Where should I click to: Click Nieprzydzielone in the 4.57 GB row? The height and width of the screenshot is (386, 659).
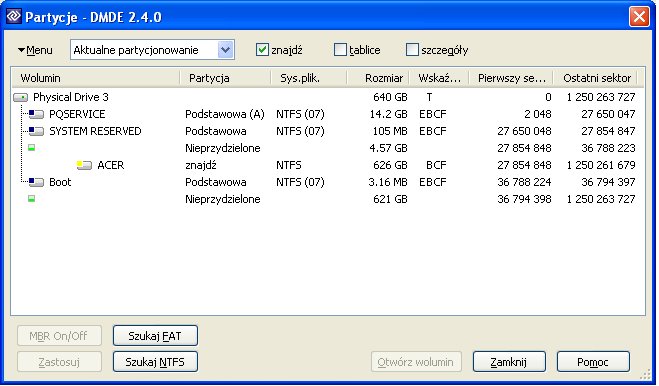point(223,148)
